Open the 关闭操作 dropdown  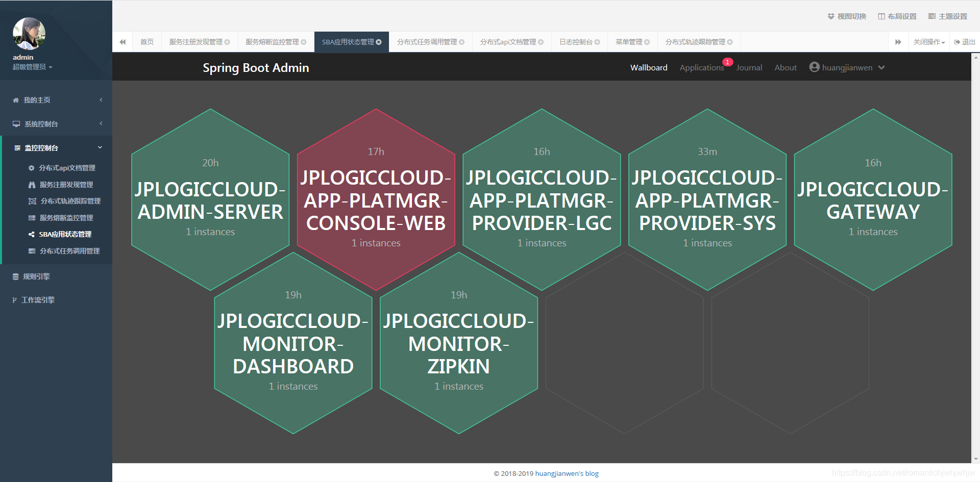(x=929, y=42)
